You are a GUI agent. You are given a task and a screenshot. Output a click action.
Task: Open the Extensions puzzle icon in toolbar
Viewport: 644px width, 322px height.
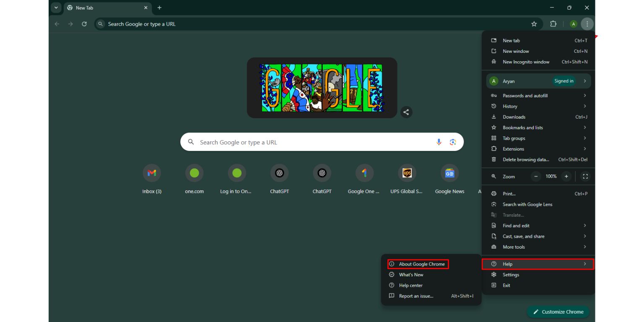(553, 24)
